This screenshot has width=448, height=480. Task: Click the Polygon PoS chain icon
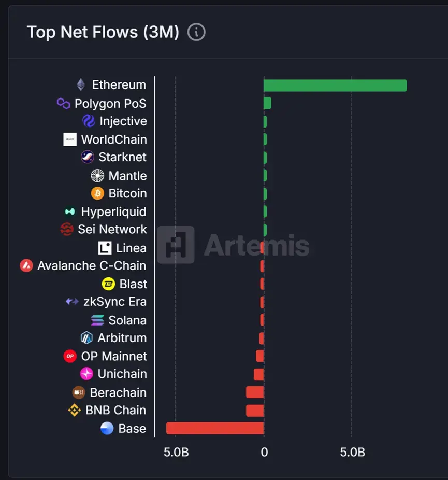click(x=63, y=104)
